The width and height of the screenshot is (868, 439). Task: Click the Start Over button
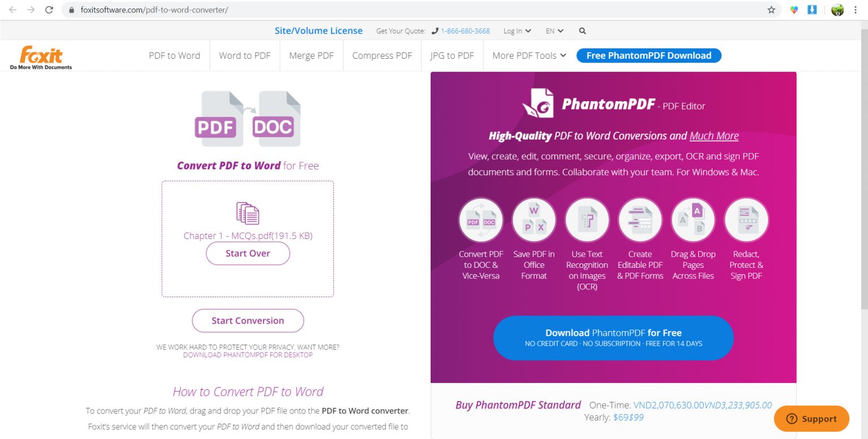pos(248,253)
